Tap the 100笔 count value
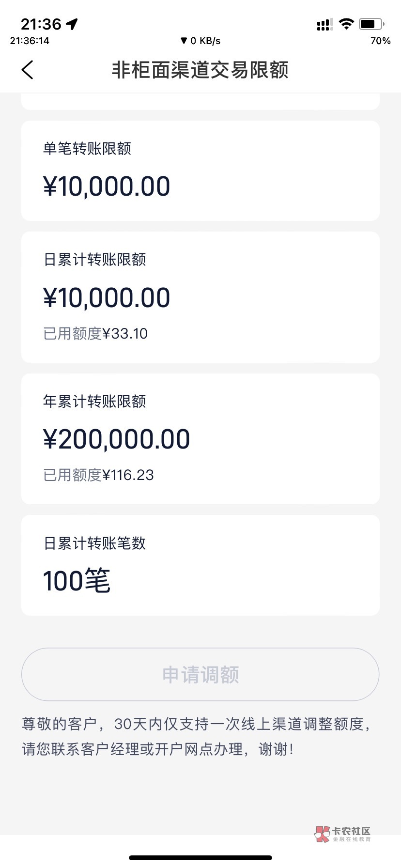Image resolution: width=401 pixels, height=868 pixels. tap(77, 581)
